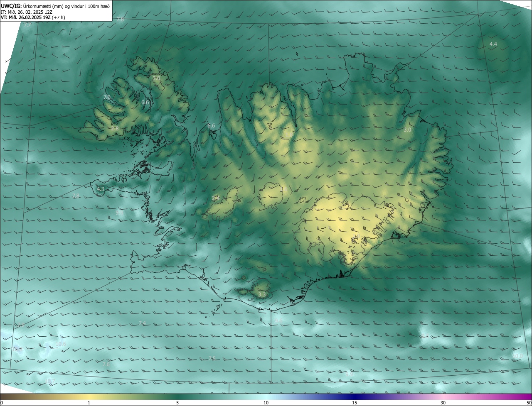
Task: Click the 7.9 value label
Action: pos(20,325)
